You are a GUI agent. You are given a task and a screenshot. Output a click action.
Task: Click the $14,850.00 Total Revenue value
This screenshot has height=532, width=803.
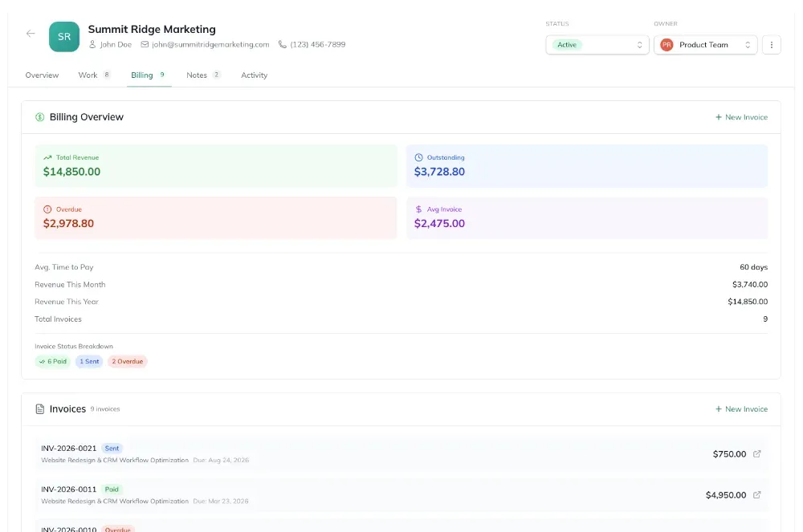pyautogui.click(x=71, y=172)
